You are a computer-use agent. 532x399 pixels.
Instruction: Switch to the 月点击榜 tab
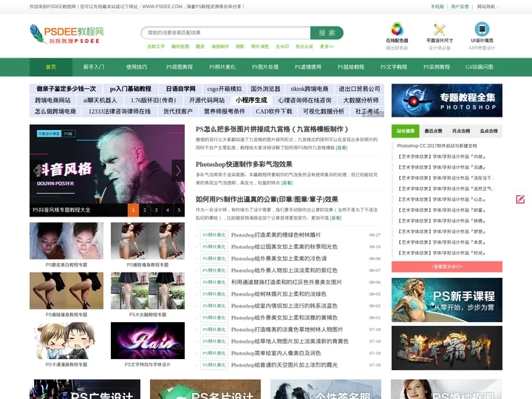pyautogui.click(x=461, y=131)
